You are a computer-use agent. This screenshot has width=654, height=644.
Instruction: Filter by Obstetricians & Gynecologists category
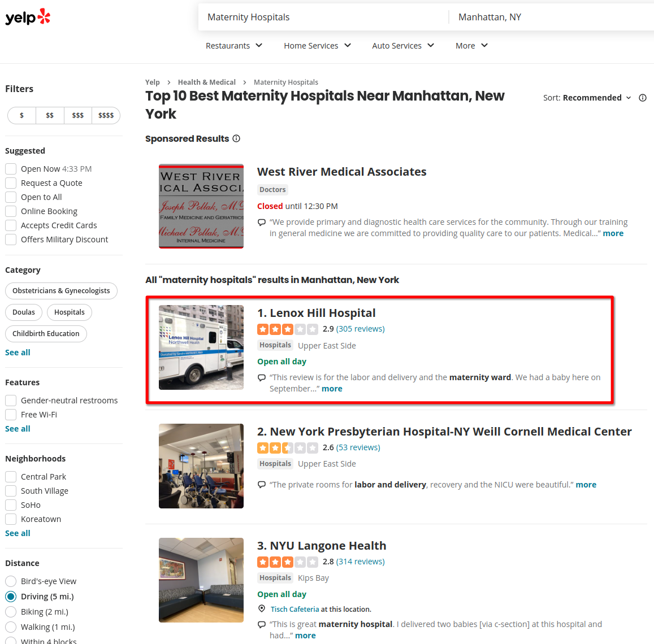click(x=61, y=291)
